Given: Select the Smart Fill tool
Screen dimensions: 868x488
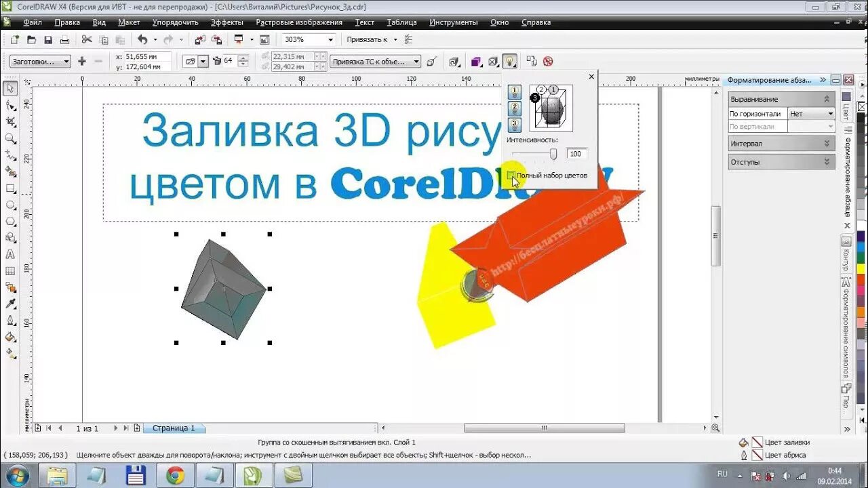Looking at the screenshot, I should [10, 172].
